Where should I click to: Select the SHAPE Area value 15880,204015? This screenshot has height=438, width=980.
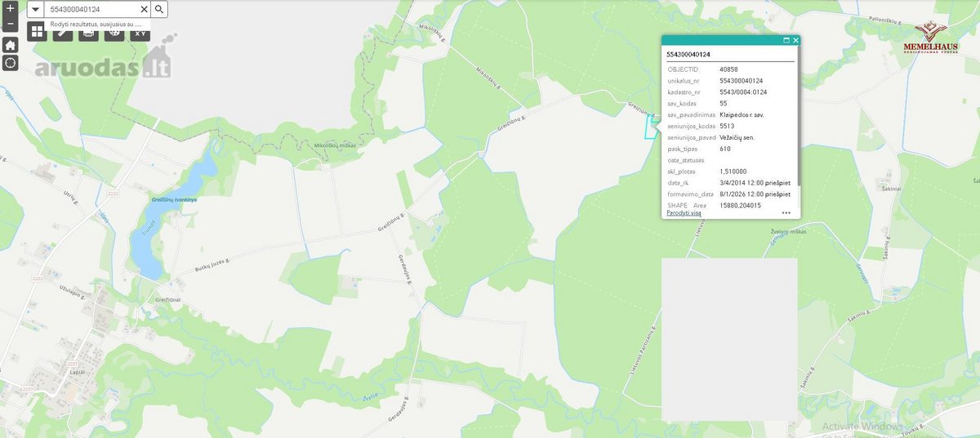(x=740, y=205)
